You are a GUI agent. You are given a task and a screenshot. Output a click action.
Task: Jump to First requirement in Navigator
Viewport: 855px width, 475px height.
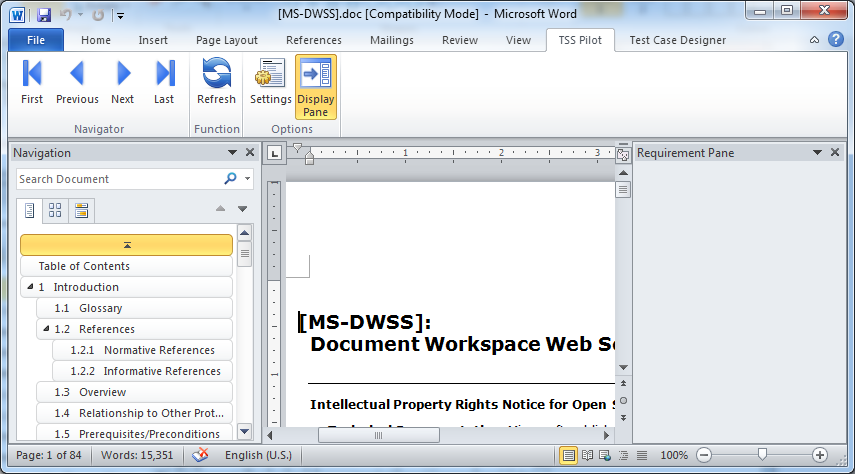32,82
